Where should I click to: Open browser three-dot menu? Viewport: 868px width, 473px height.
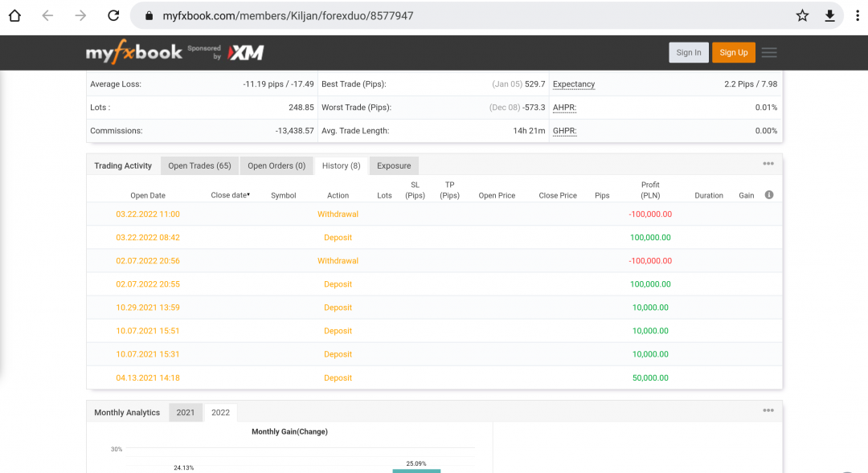857,15
